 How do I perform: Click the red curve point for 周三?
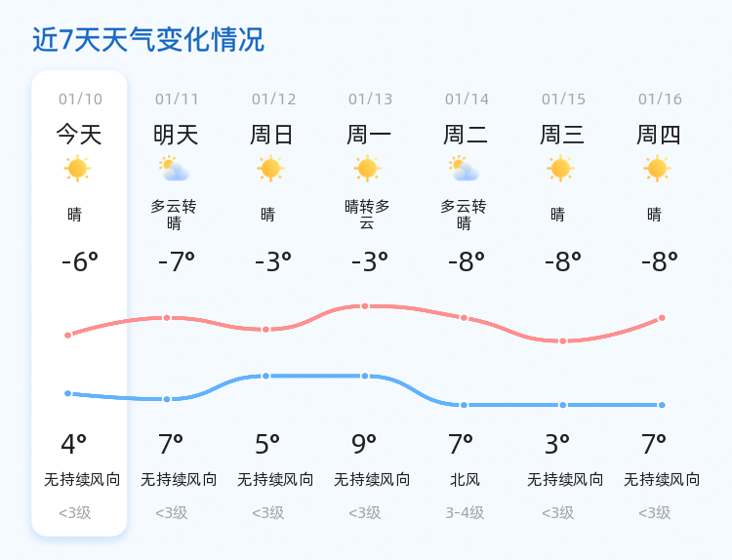point(563,341)
